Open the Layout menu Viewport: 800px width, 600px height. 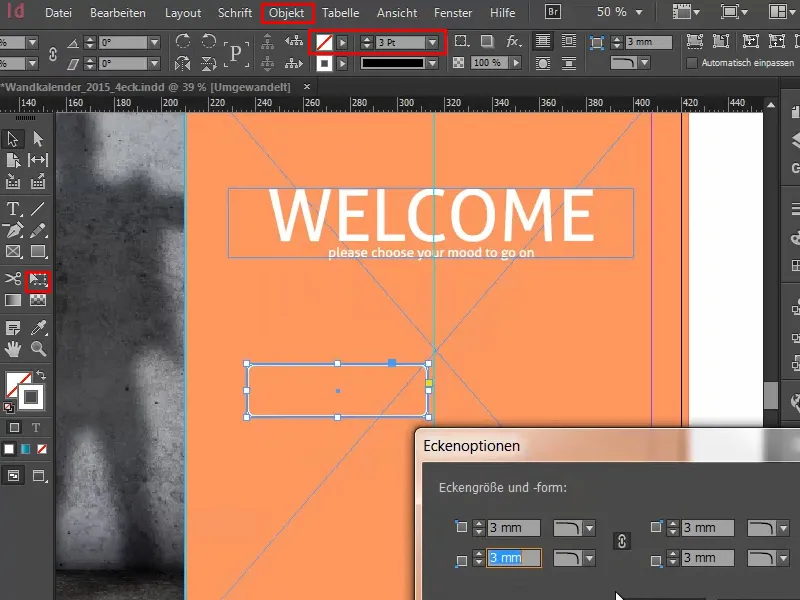tap(183, 13)
